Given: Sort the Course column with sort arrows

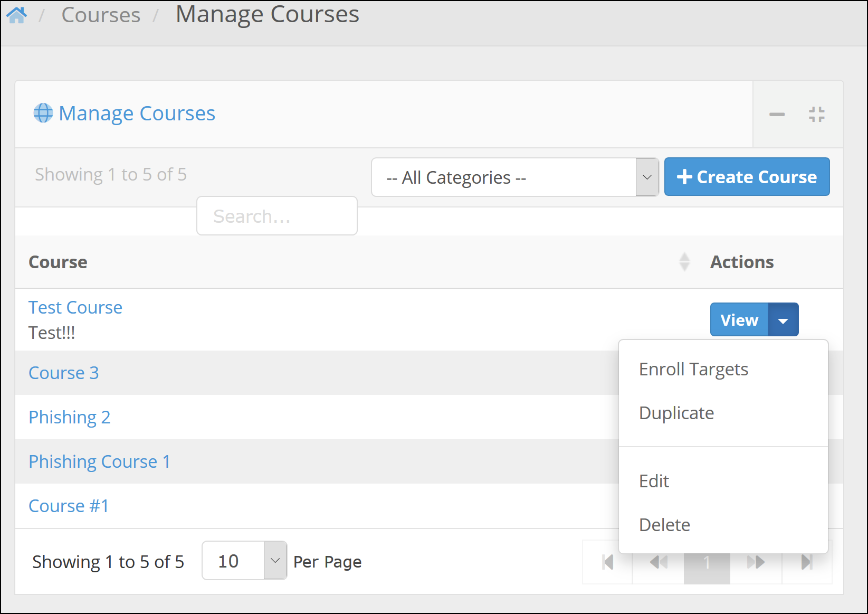Looking at the screenshot, I should [684, 262].
